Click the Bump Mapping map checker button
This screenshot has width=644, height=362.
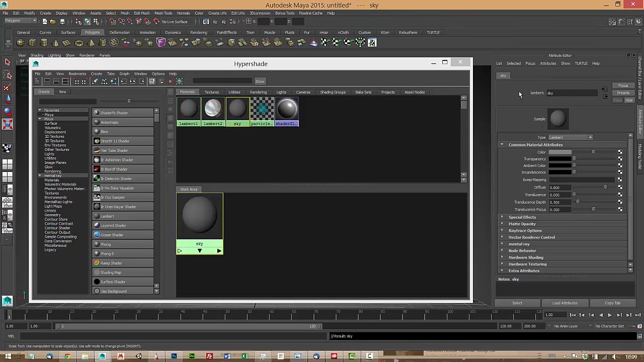click(x=620, y=179)
